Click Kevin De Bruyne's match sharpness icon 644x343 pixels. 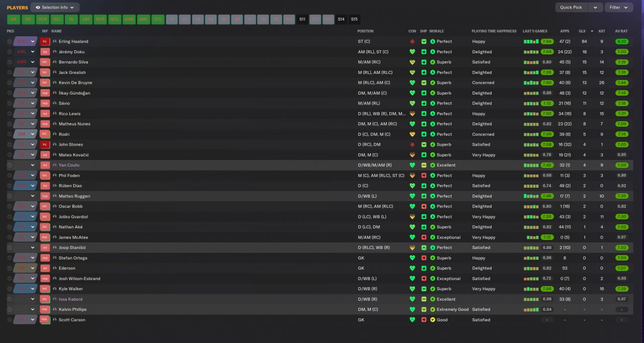coord(424,82)
